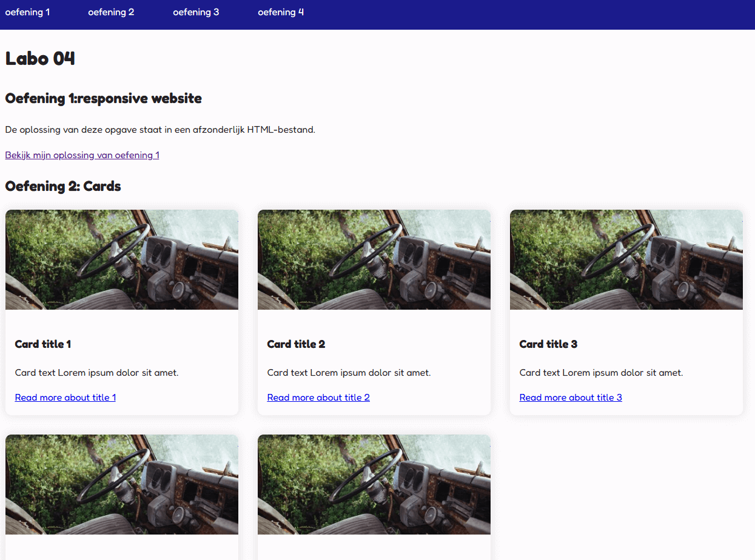Follow the Read more about title 1 link

[x=65, y=398]
